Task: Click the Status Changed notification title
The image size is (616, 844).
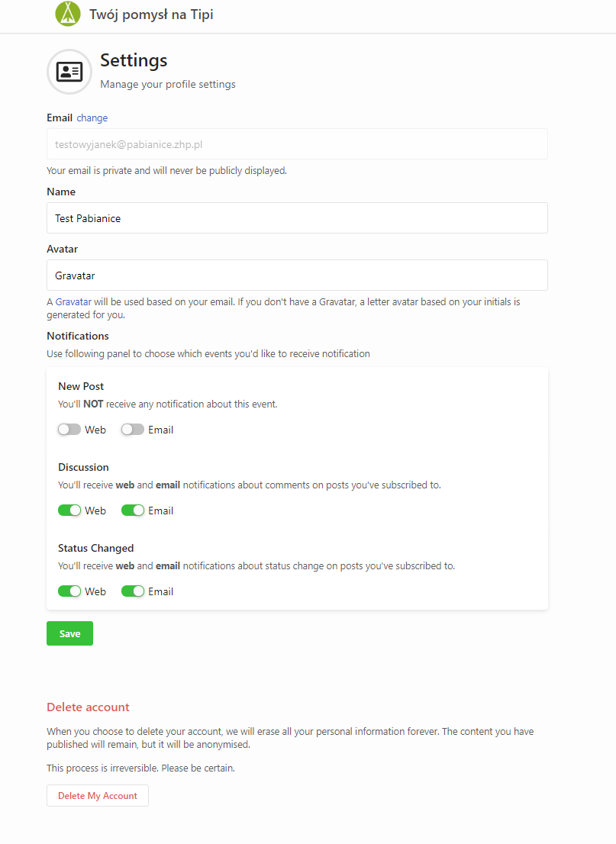Action: (x=95, y=549)
